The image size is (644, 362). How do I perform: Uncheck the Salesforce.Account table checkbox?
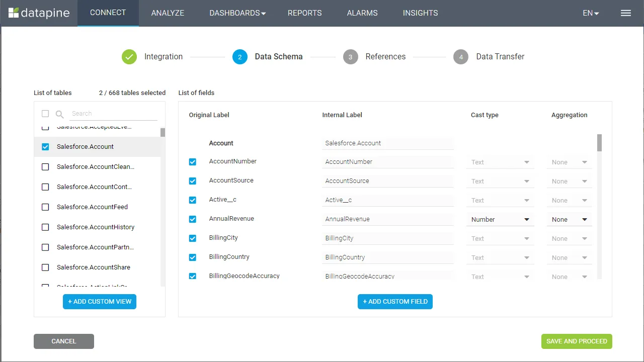[45, 147]
